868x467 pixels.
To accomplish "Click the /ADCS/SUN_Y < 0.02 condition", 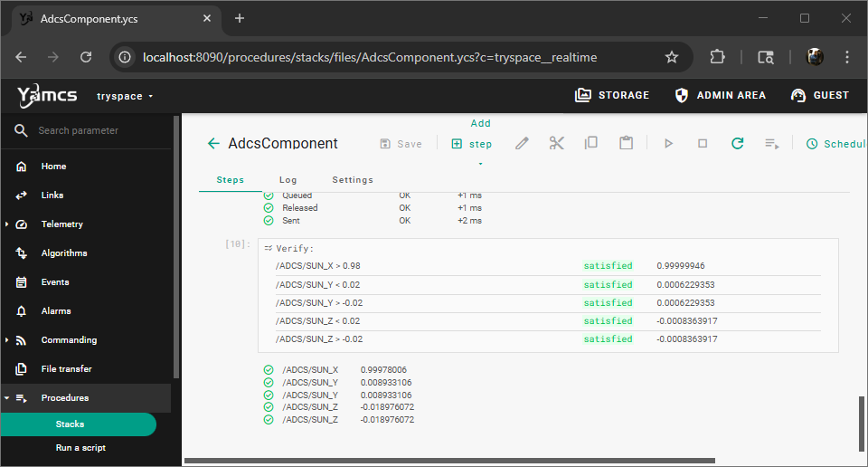I will pyautogui.click(x=317, y=285).
